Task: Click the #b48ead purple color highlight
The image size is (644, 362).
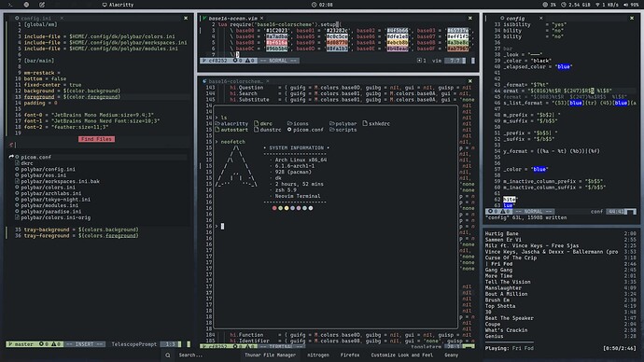Action: click(x=398, y=49)
